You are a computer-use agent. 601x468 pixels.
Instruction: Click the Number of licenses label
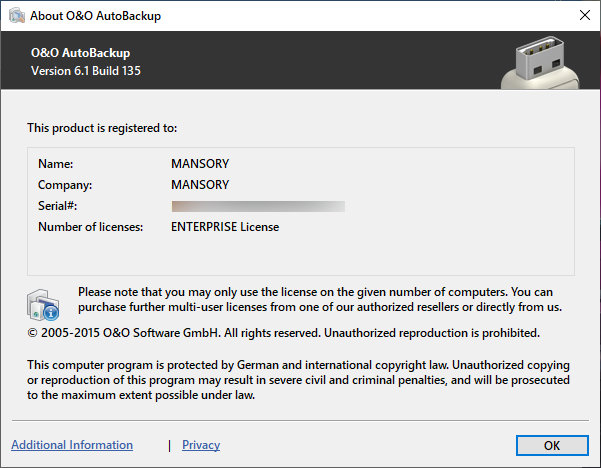[x=91, y=227]
